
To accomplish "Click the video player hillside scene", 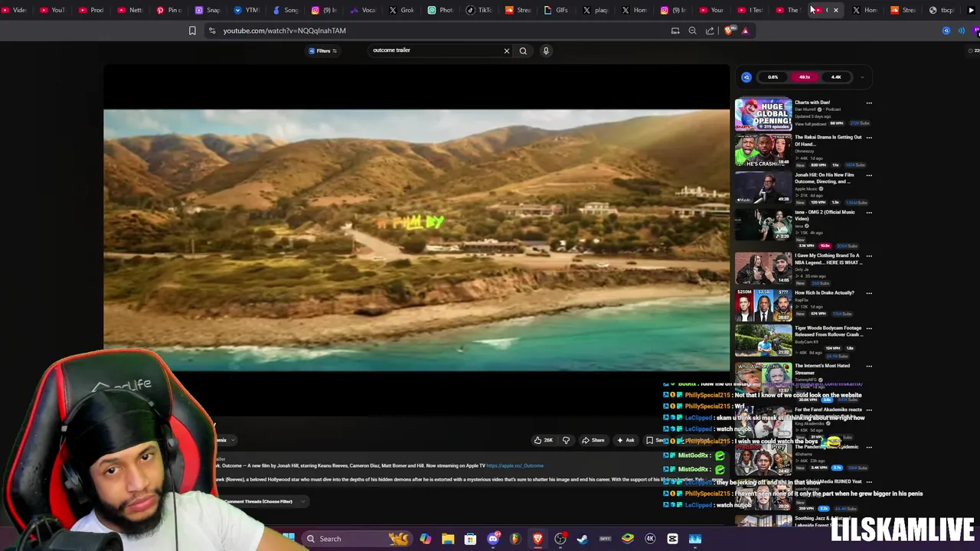I will 416,240.
